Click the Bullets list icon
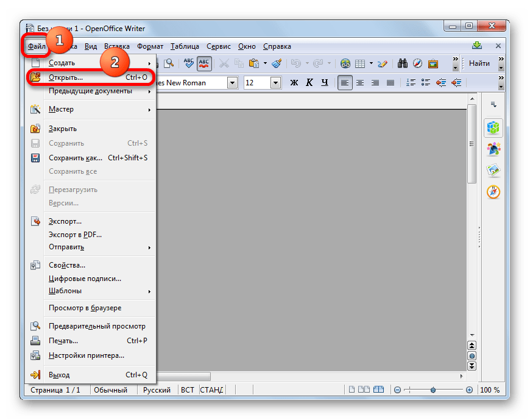Screen dimensions: 530x420 [x=426, y=82]
